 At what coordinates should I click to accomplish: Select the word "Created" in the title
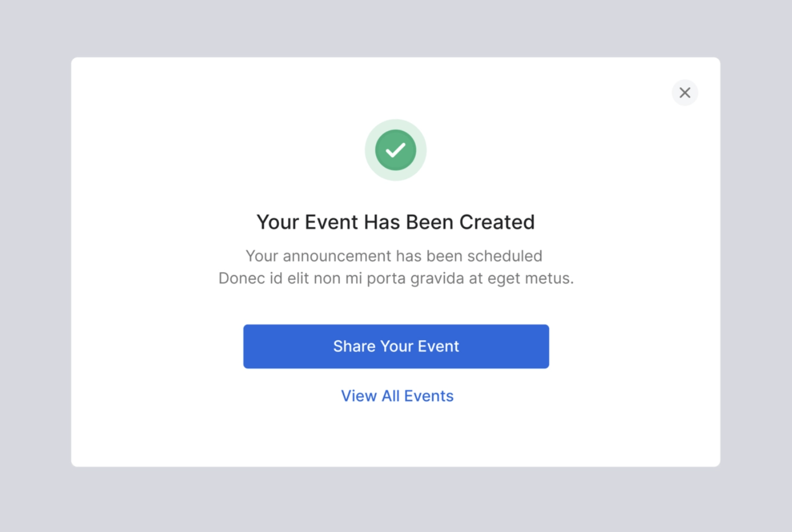pos(497,222)
